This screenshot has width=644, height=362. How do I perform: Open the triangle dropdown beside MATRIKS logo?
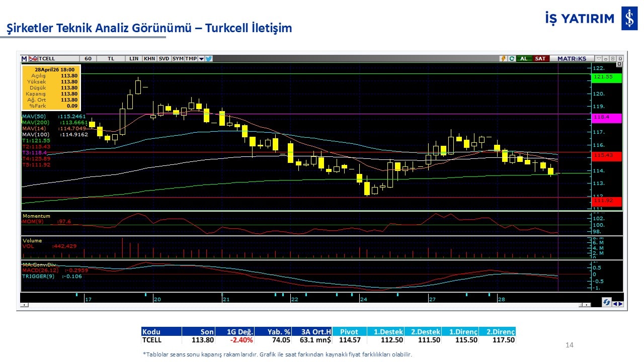click(598, 59)
